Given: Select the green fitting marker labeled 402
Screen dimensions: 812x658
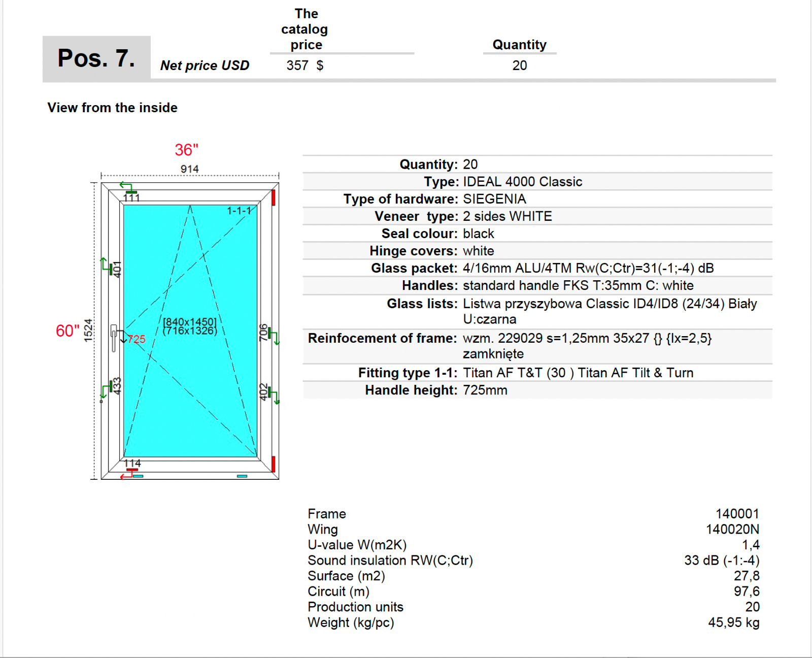Looking at the screenshot, I should [x=270, y=392].
